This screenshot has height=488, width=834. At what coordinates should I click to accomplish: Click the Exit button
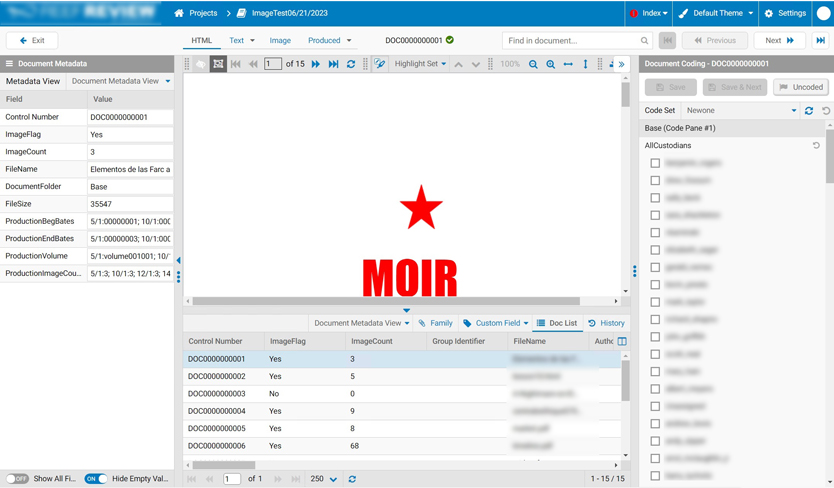tap(32, 41)
